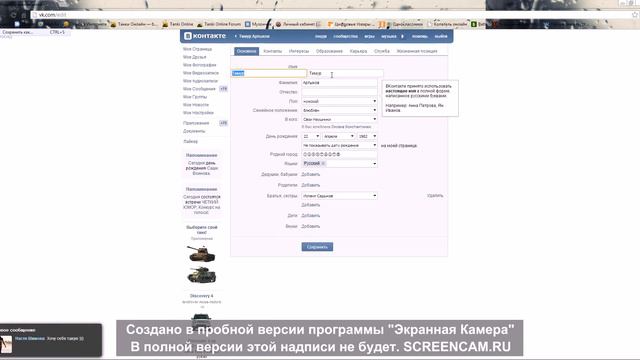Click сообщества in the header navigation
640x360 pixels.
tap(345, 36)
